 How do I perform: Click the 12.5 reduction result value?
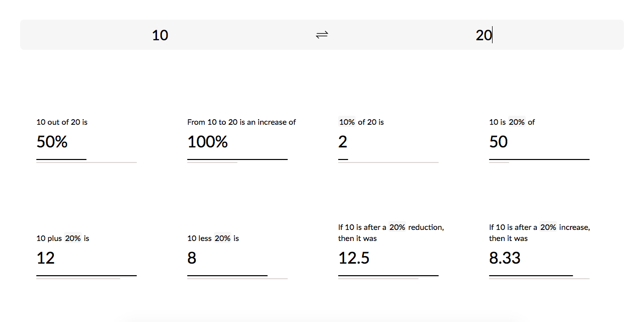click(x=354, y=258)
